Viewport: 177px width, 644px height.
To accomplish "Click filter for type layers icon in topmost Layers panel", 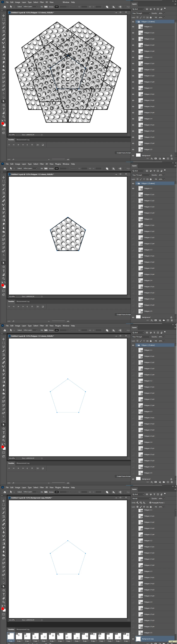I will pos(154,9).
